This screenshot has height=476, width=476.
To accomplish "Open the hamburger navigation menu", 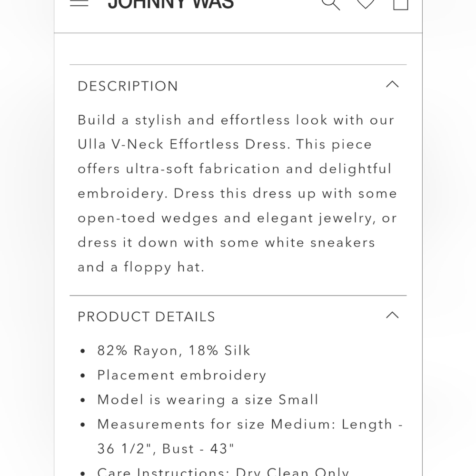I will (x=79, y=3).
